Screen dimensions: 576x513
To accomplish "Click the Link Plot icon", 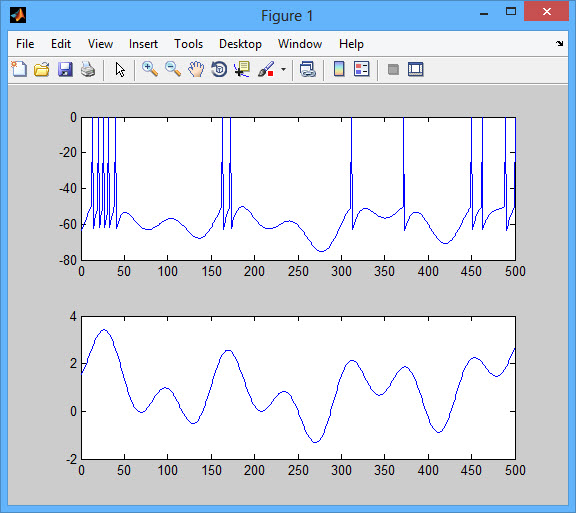I will 308,69.
